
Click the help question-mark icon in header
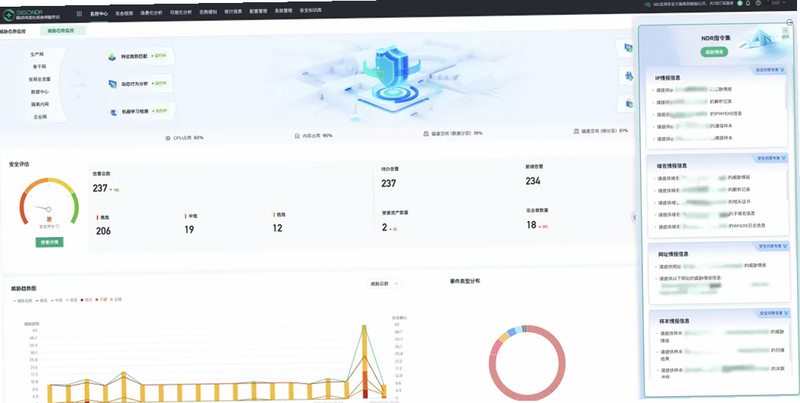tap(759, 3)
